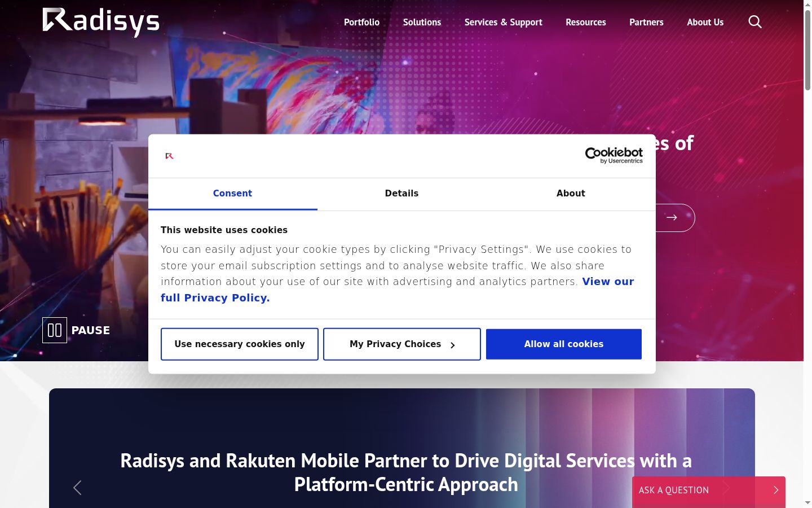Open Services & Support menu
Screen dimensions: 812x508
504,22
